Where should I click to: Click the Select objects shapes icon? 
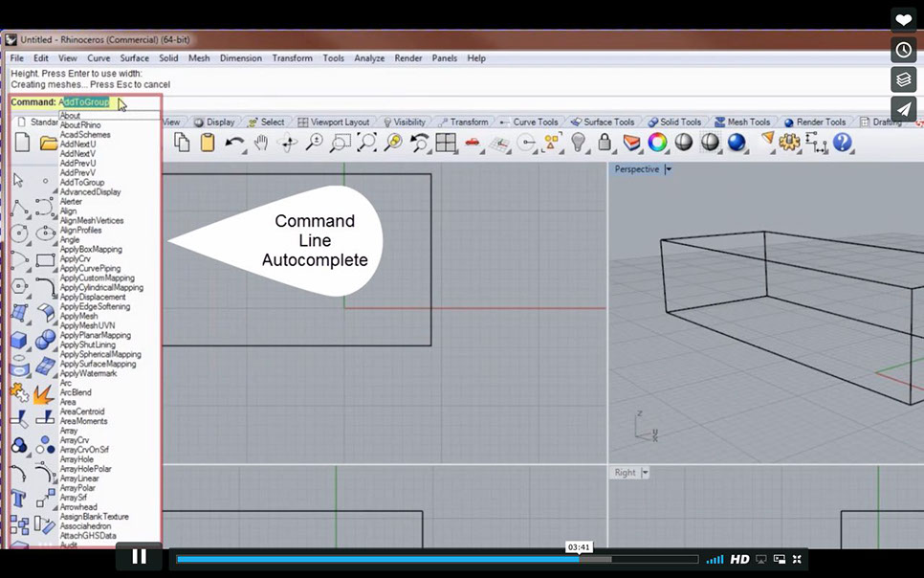(552, 143)
